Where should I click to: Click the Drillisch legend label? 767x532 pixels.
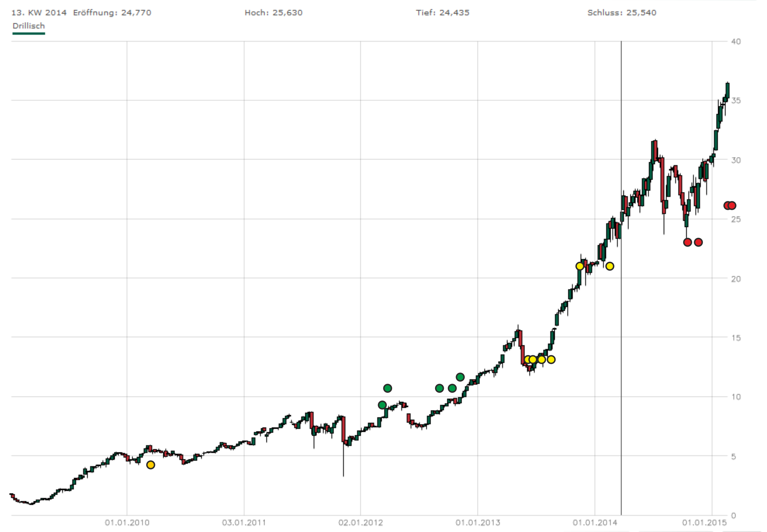(x=29, y=26)
